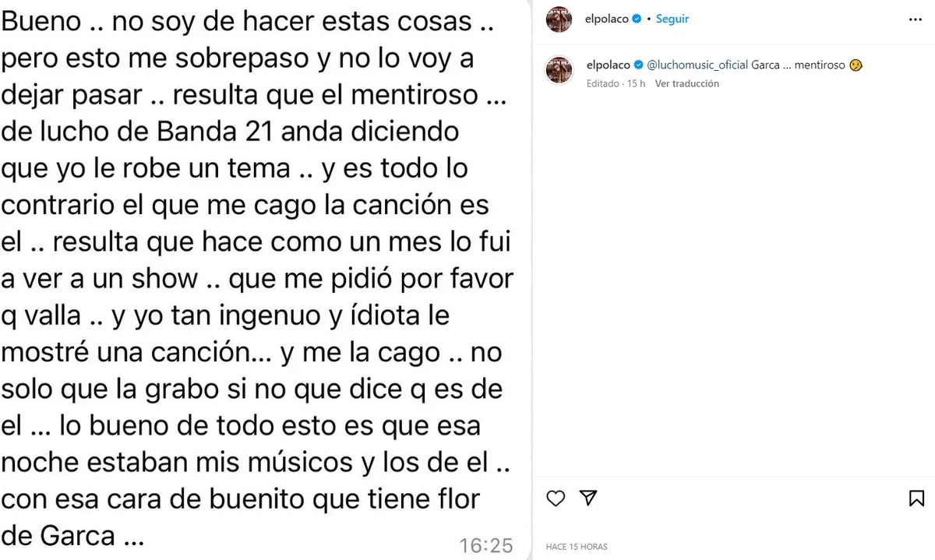
Task: Click the '15 h' caption timestamp
Action: tap(636, 83)
